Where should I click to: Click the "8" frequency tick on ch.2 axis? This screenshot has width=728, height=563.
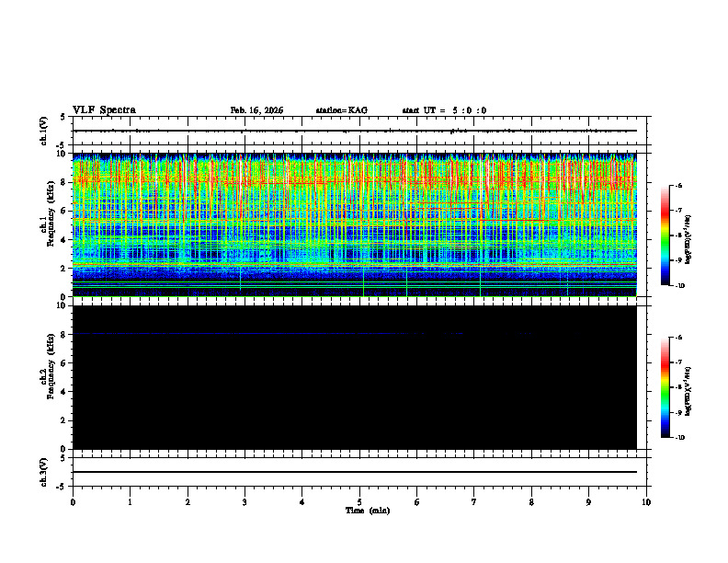click(64, 335)
